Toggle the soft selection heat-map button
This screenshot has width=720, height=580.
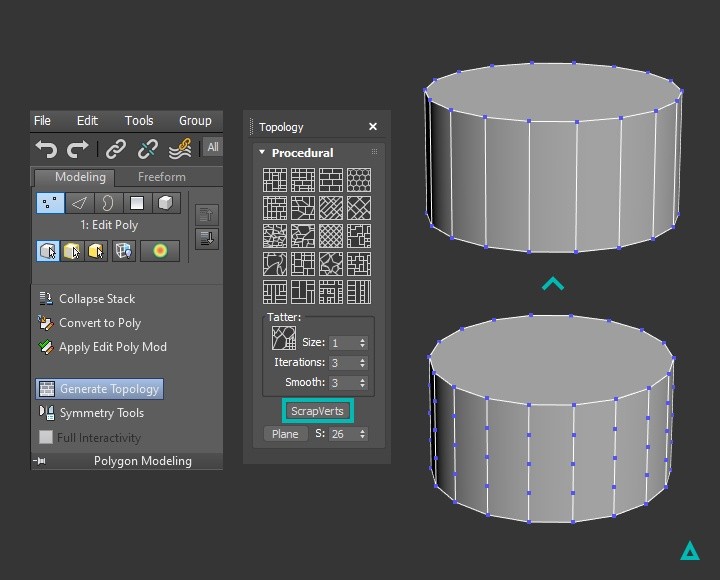click(159, 251)
